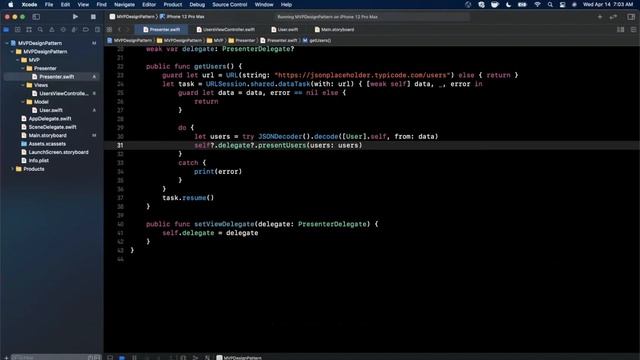Image resolution: width=640 pixels, height=360 pixels.
Task: Collapse the MVPDesignPattern group folder disclosure triangle
Action: pos(12,51)
